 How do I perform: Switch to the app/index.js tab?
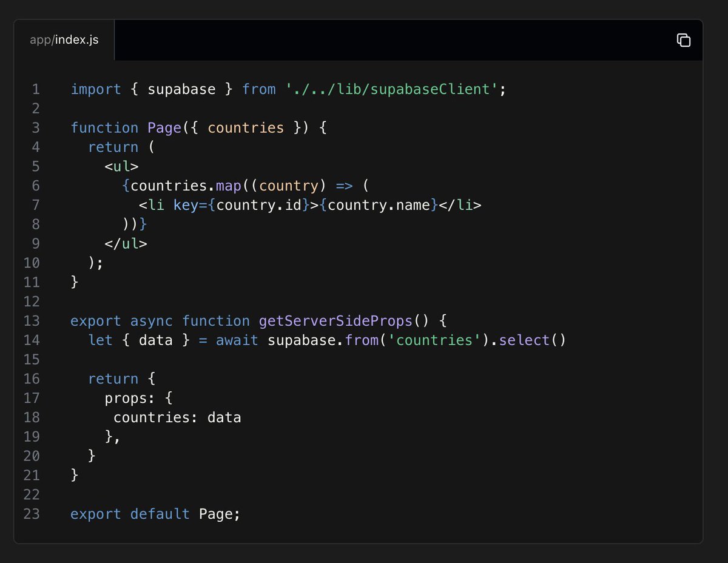[x=63, y=39]
